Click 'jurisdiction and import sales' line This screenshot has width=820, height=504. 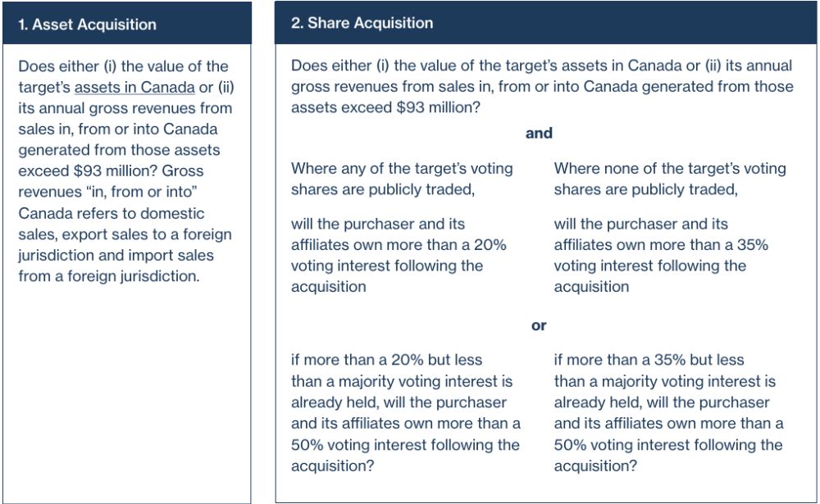click(x=116, y=255)
